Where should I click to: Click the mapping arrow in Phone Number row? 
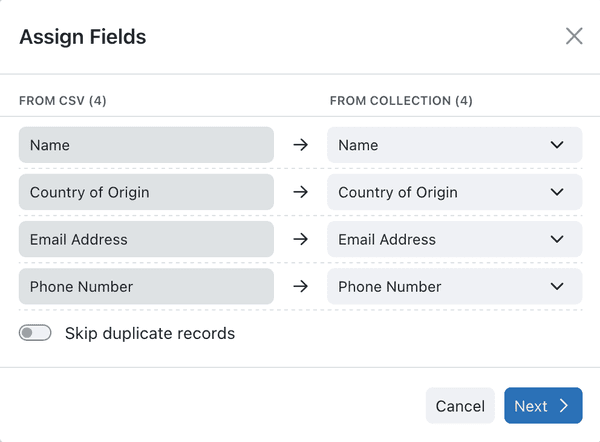301,286
